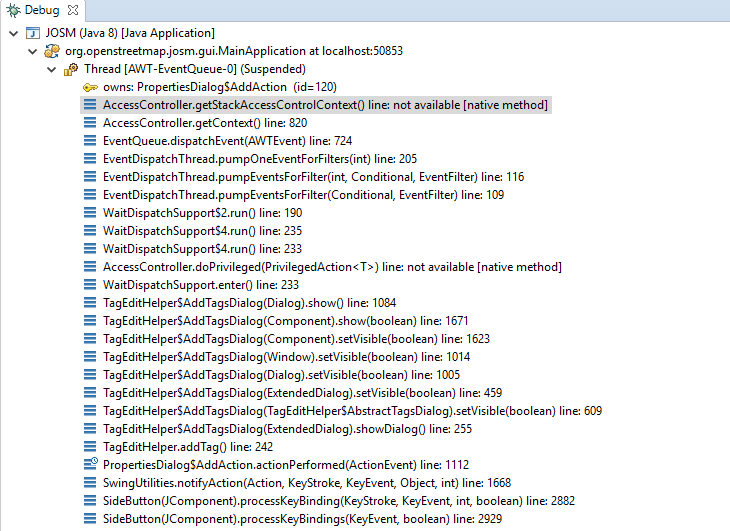Select TagEditHelper.addTag() line: 242
Screen dimensions: 730x531
188,447
